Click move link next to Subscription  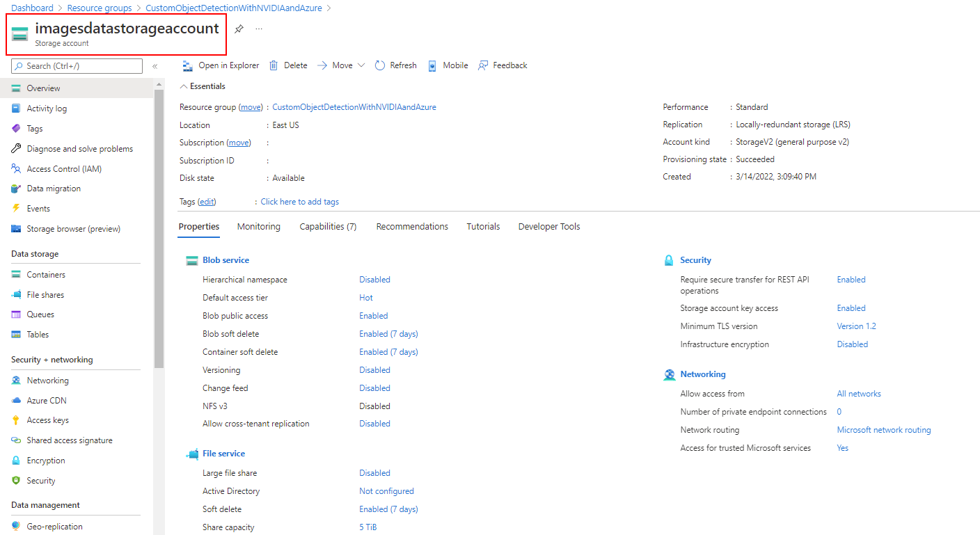[239, 143]
